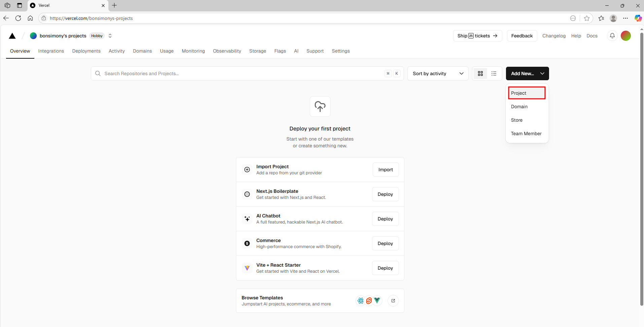Go to browser home page
The image size is (644, 327).
click(x=30, y=18)
